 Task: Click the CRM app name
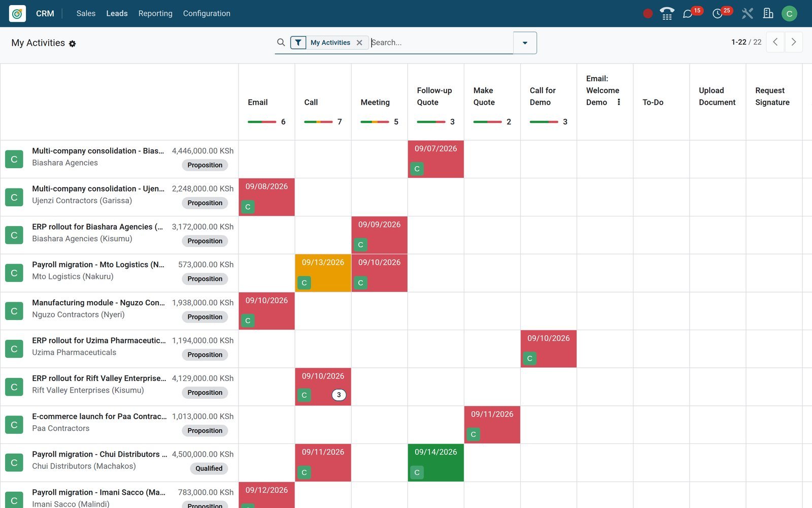tap(45, 14)
